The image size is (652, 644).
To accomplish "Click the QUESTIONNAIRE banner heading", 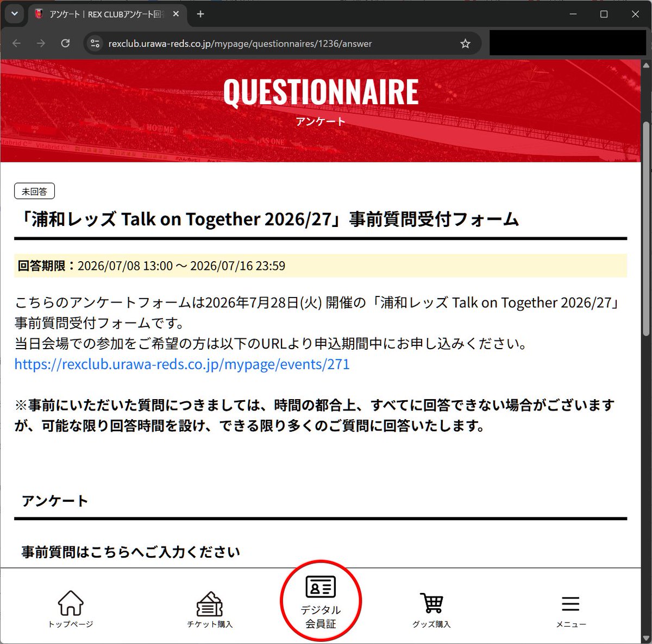I will tap(321, 92).
